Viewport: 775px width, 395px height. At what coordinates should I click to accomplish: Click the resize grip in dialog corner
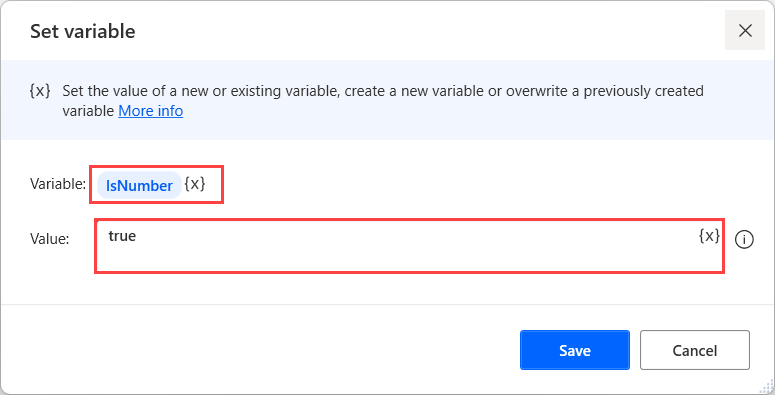[767, 387]
